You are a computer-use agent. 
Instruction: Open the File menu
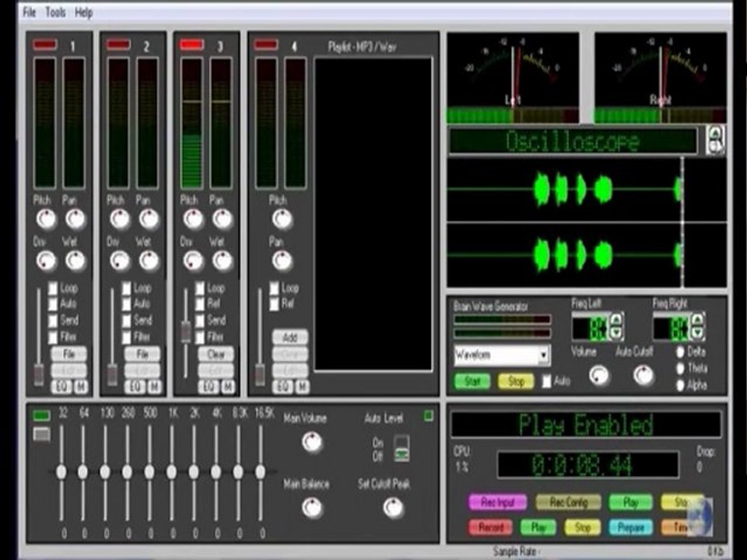29,12
